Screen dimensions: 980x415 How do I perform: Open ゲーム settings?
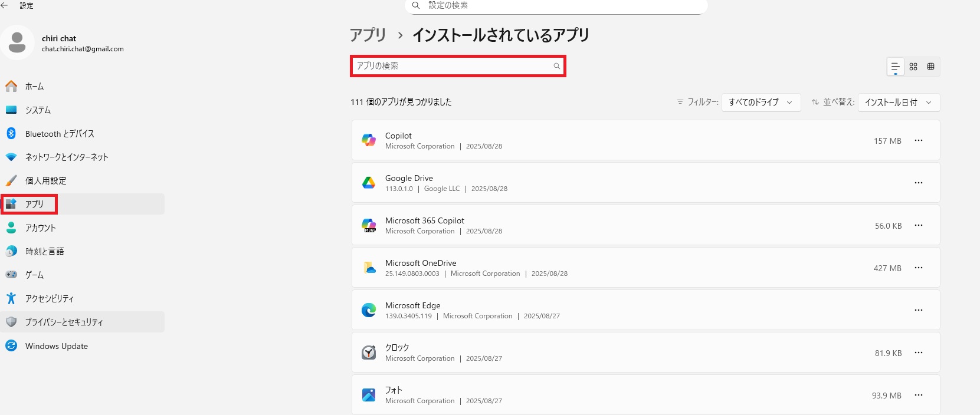[x=83, y=275]
